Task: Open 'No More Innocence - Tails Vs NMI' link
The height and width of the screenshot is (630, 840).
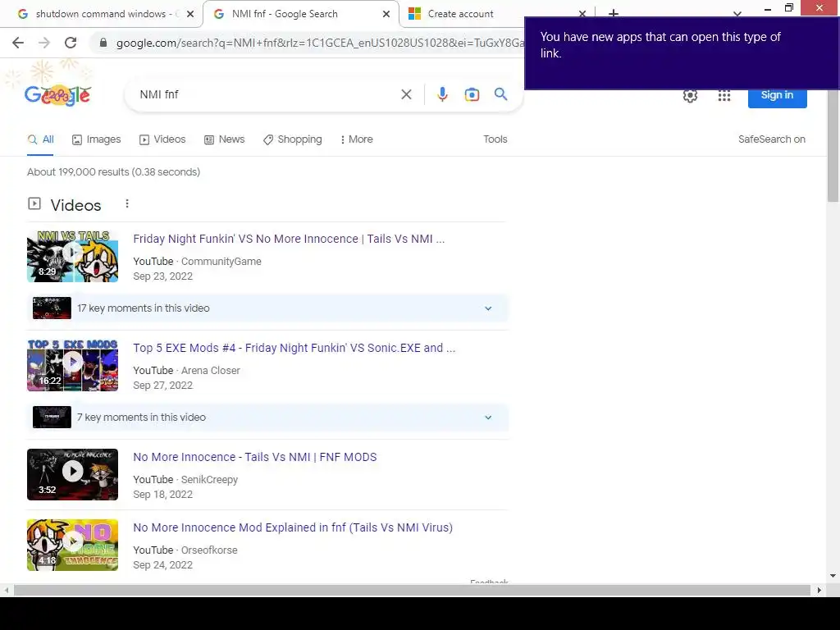Action: [255, 457]
